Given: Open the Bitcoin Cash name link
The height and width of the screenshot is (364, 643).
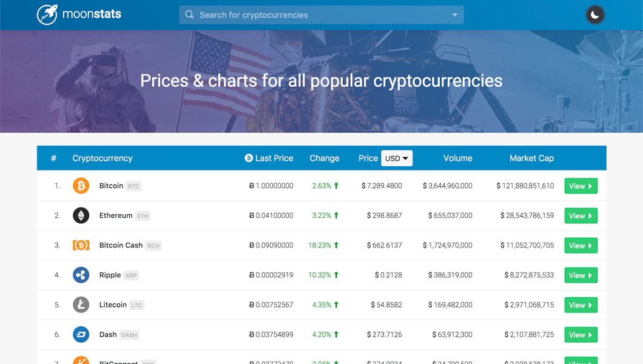Looking at the screenshot, I should click(121, 245).
